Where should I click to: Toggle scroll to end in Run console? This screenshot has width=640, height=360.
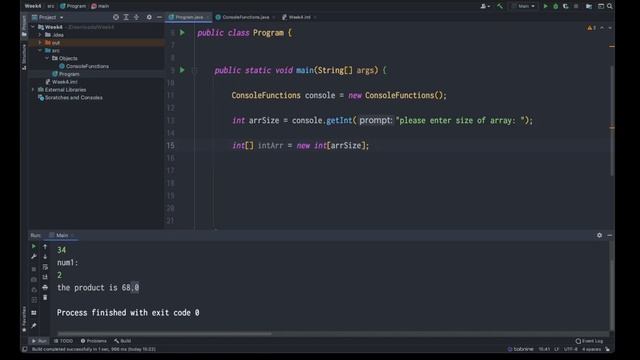pos(45,277)
